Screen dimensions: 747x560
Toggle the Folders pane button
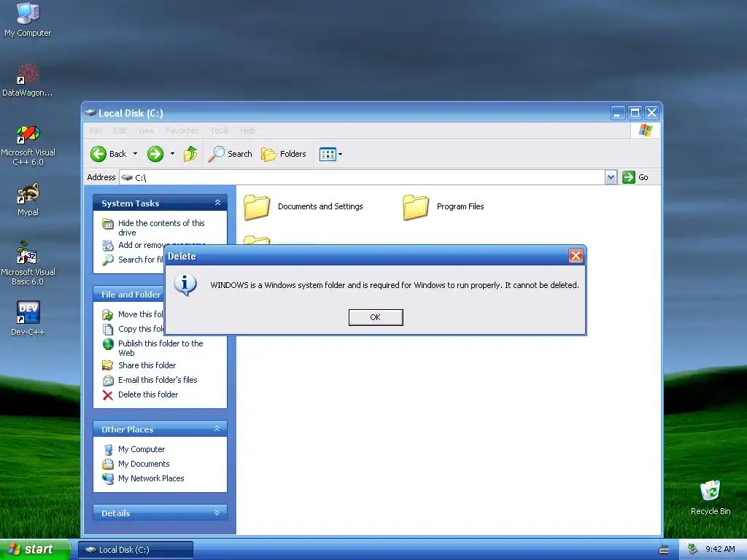click(x=284, y=154)
